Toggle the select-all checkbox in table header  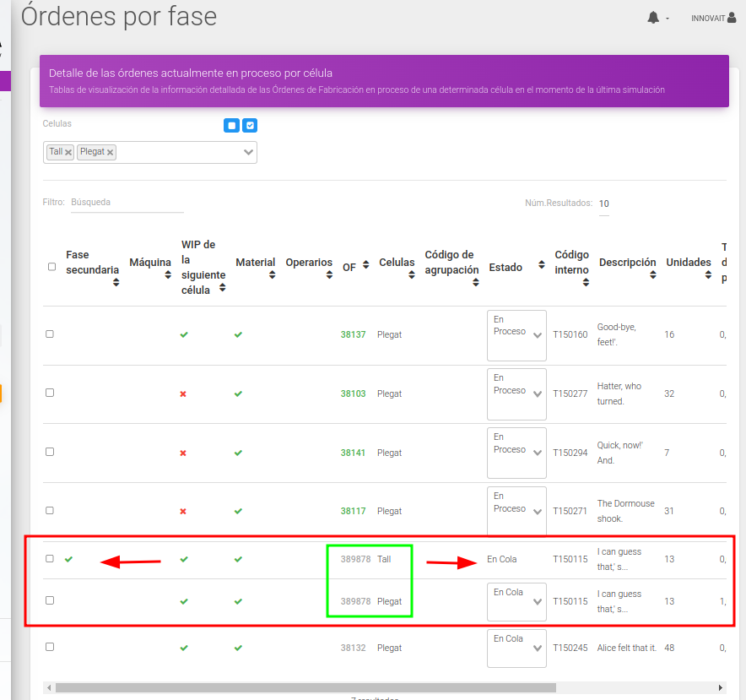51,267
